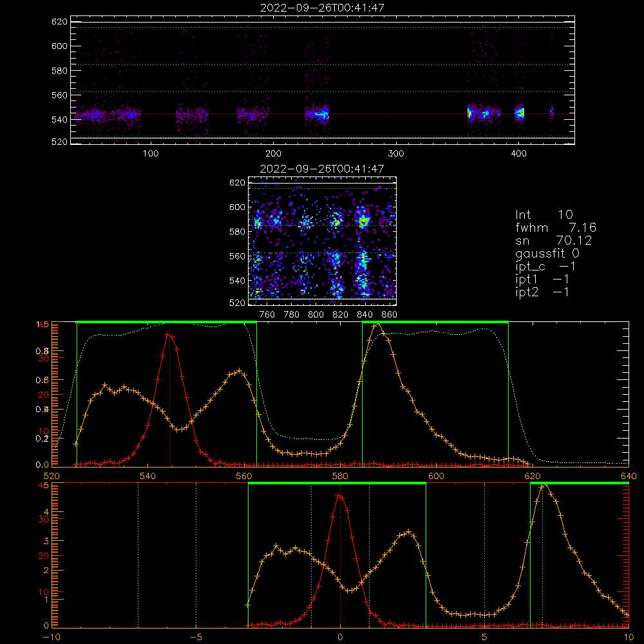Click the green bar spanning 525 to 562 in upper profile plot
Image resolution: width=644 pixels, height=644 pixels.
(x=167, y=322)
